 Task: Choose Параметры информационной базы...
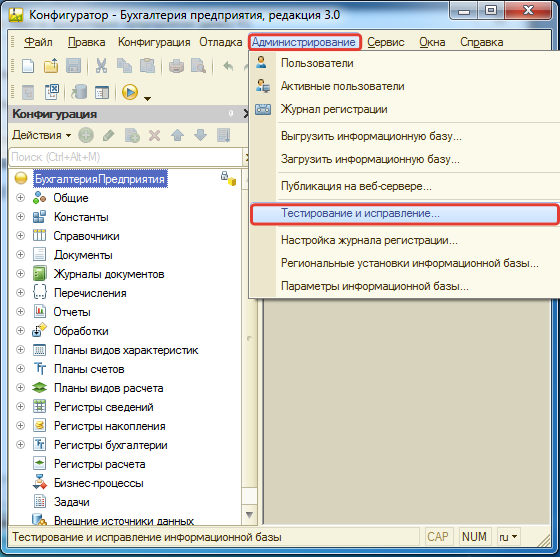click(x=405, y=286)
